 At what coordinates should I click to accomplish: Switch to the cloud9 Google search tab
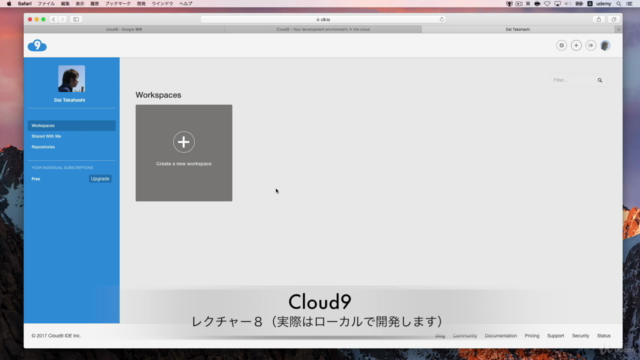124,29
